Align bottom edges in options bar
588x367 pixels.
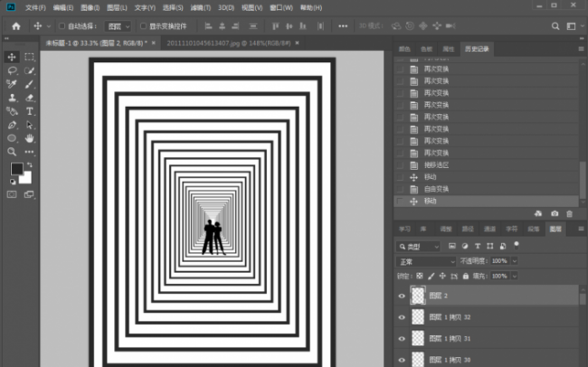(303, 26)
